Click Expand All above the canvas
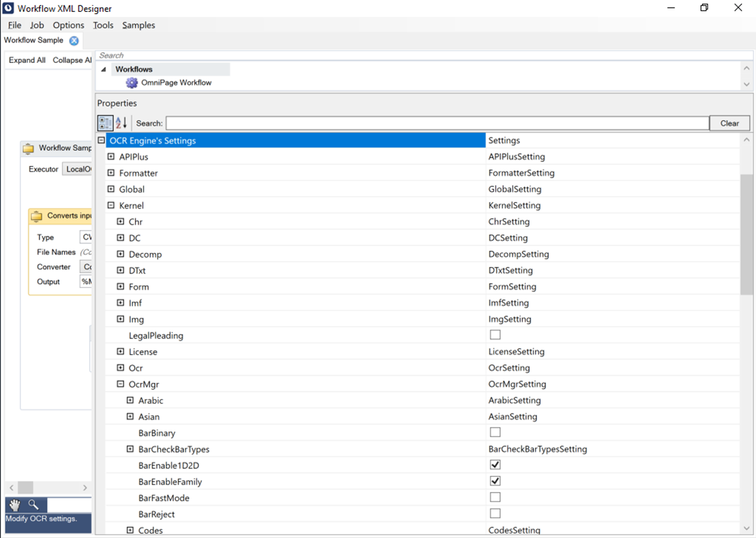This screenshot has width=756, height=538. coord(26,60)
